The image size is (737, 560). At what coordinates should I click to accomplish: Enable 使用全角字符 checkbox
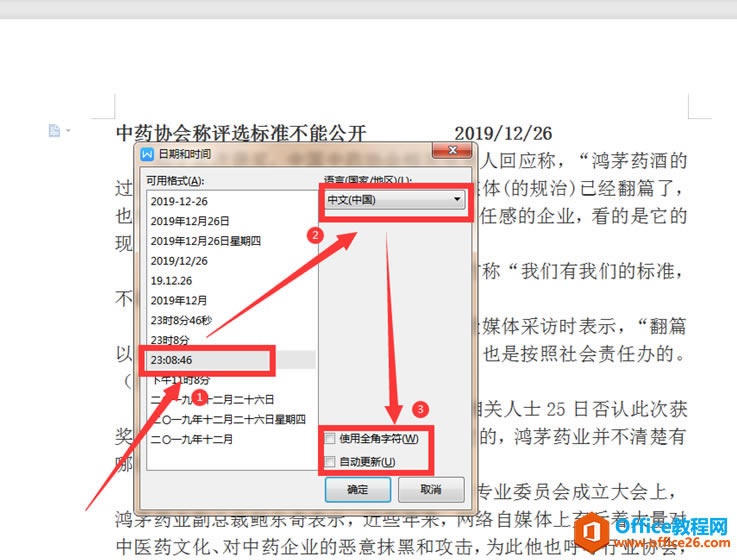tap(330, 439)
